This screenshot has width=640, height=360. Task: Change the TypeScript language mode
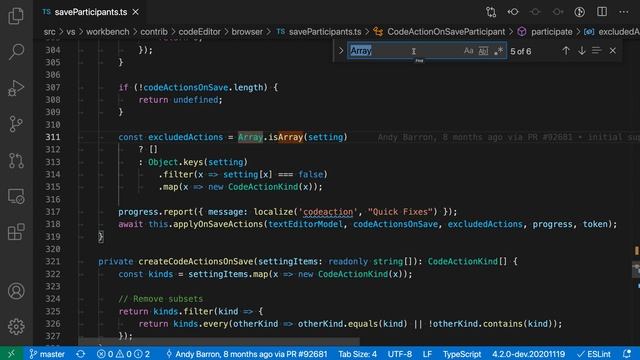click(462, 354)
